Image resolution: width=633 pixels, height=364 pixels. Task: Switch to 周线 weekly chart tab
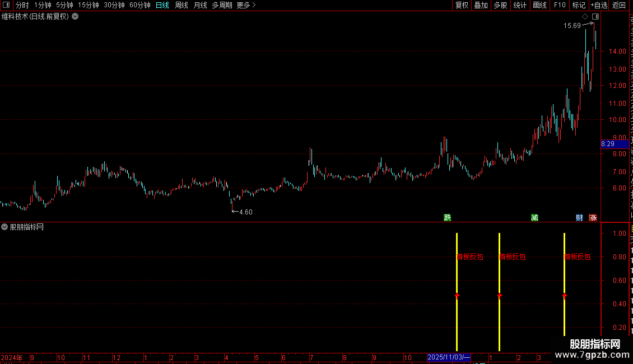click(181, 5)
